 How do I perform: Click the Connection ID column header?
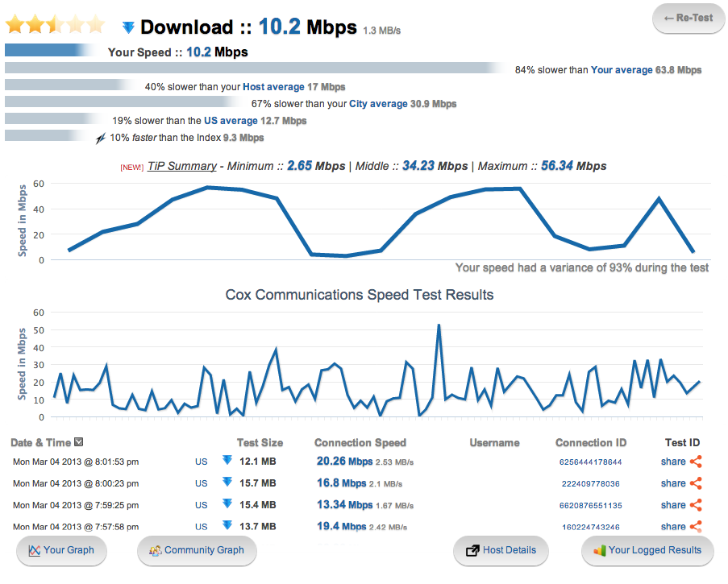(591, 442)
